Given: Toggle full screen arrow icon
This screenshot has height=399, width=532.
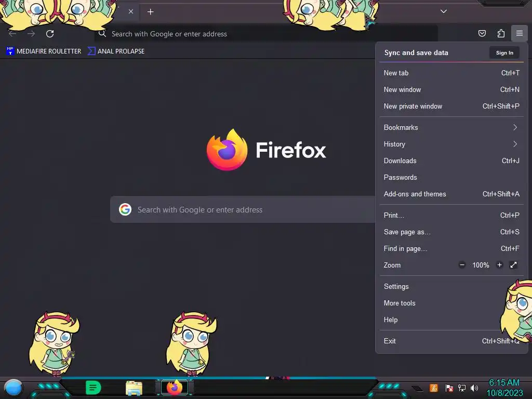Looking at the screenshot, I should tap(514, 265).
